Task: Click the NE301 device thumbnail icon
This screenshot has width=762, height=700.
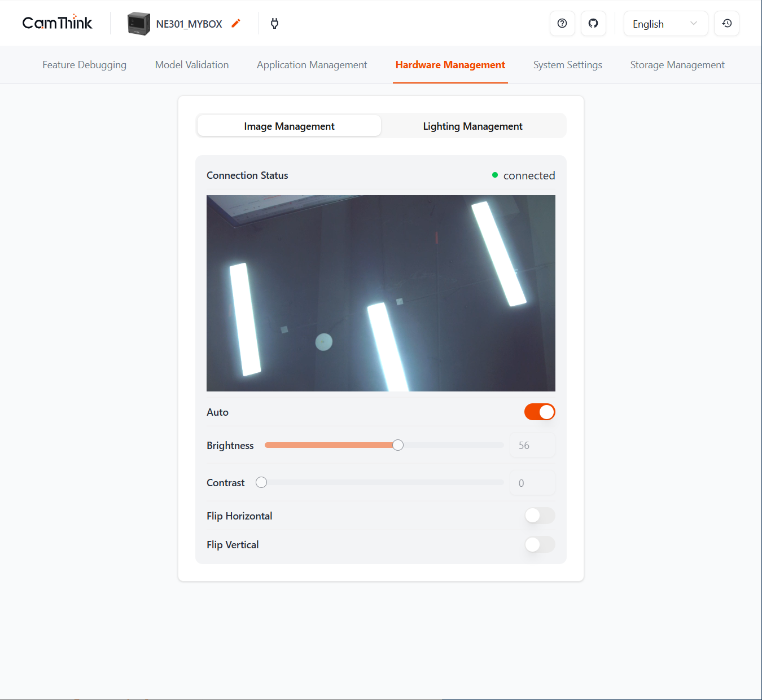Action: 138,24
